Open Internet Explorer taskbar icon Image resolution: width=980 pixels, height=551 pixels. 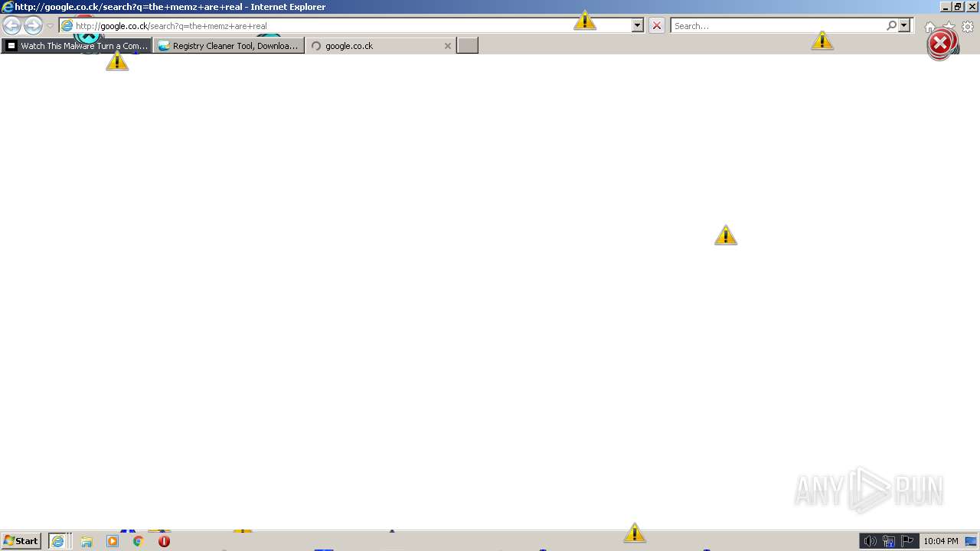pos(60,540)
